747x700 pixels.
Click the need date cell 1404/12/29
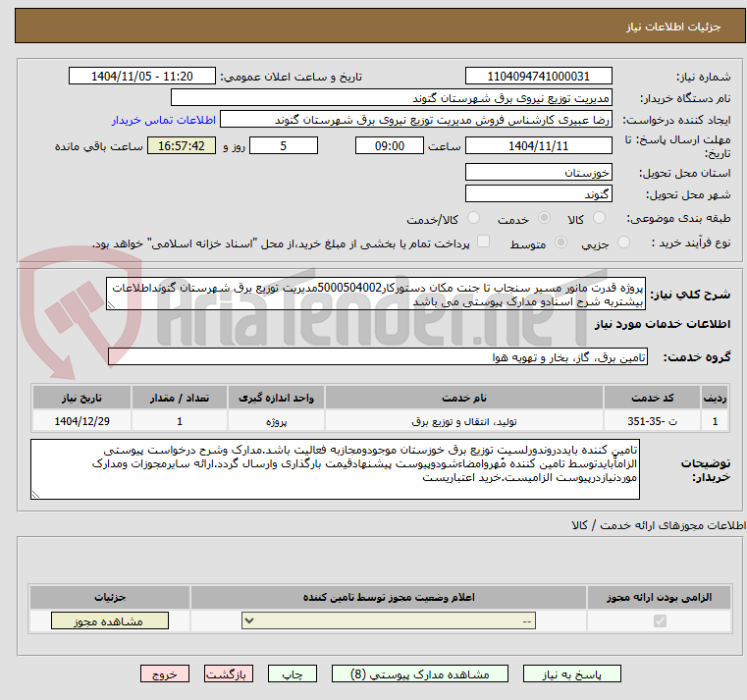81,421
